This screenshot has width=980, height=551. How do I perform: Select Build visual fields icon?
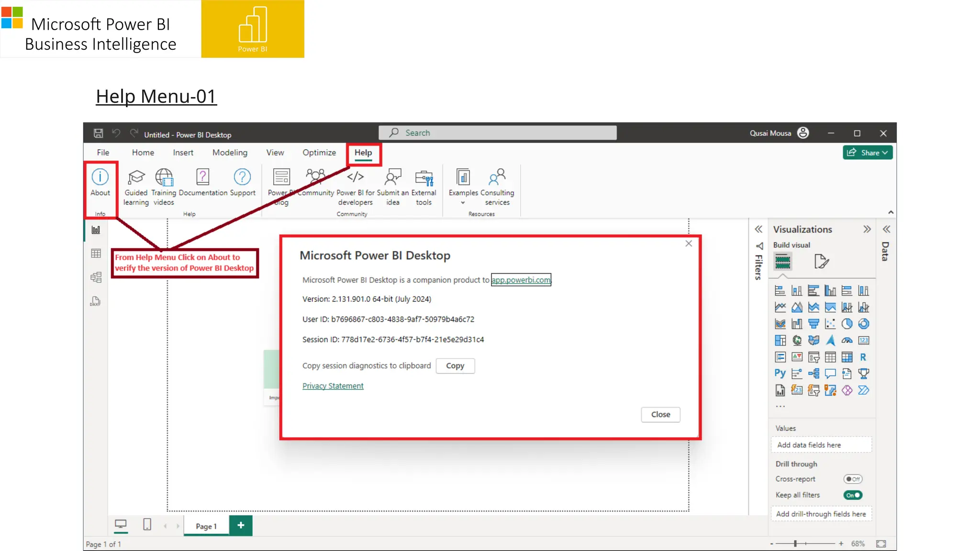coord(782,262)
